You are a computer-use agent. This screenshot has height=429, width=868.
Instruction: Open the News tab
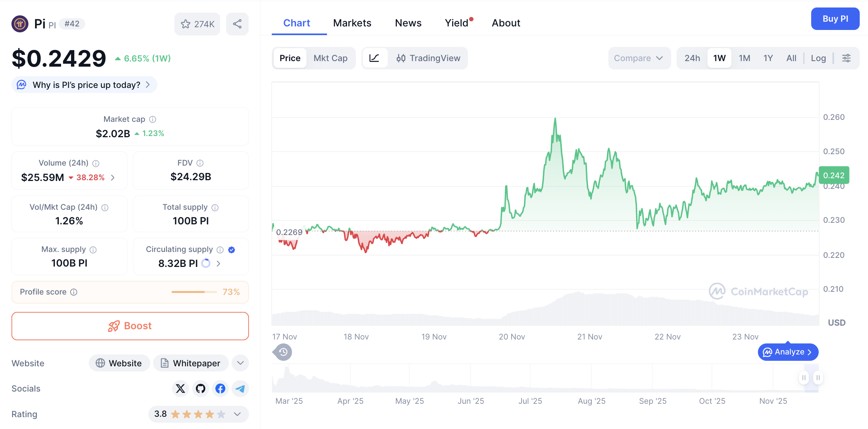408,22
